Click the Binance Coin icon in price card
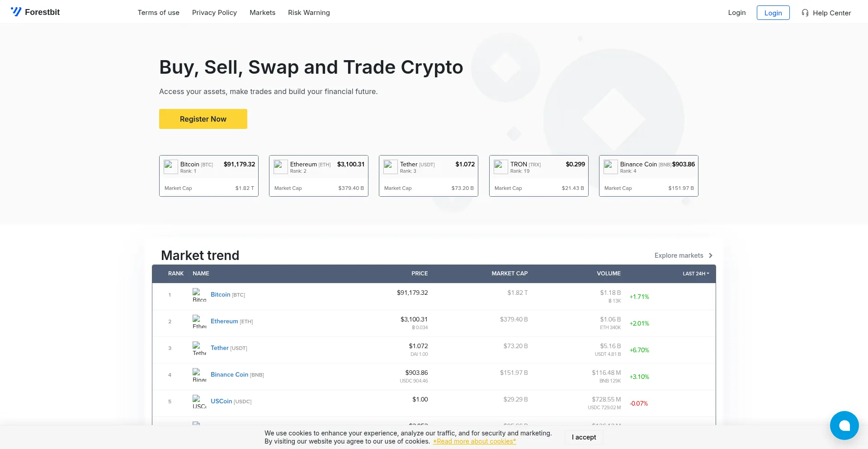 (610, 166)
